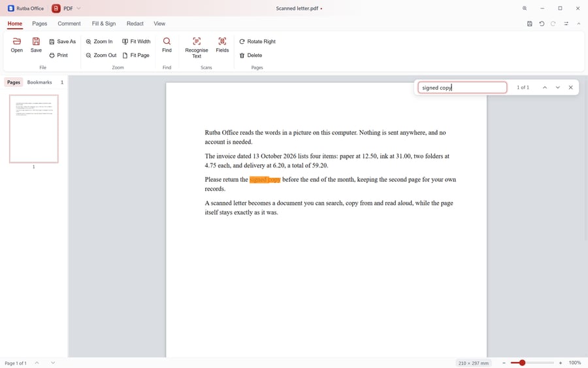This screenshot has width=588, height=368.
Task: Click the vertical scrollbar of document
Action: coord(586,158)
